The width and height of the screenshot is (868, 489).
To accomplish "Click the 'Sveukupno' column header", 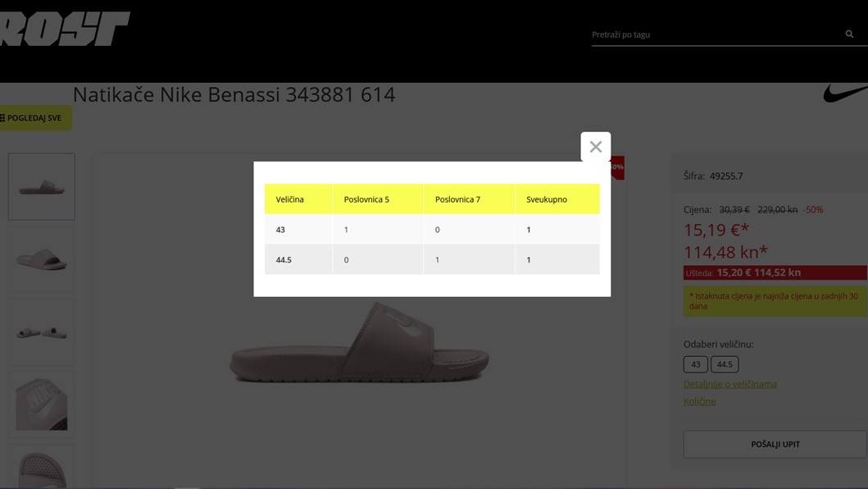I will [x=557, y=199].
